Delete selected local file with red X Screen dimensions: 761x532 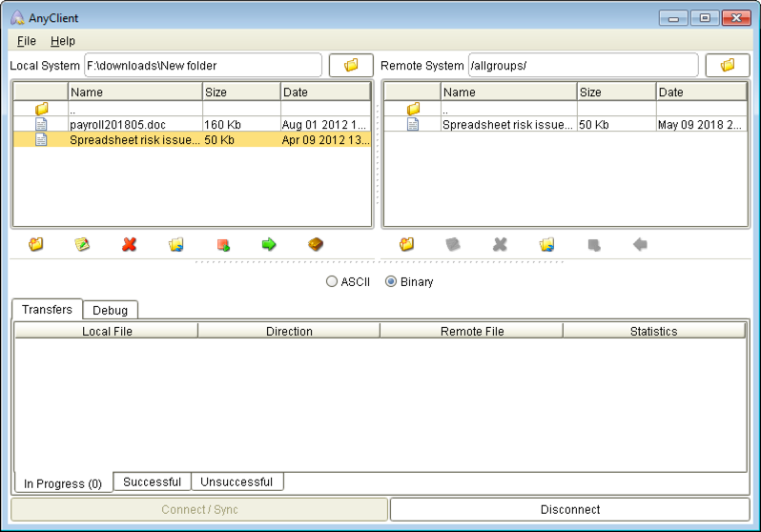point(129,244)
